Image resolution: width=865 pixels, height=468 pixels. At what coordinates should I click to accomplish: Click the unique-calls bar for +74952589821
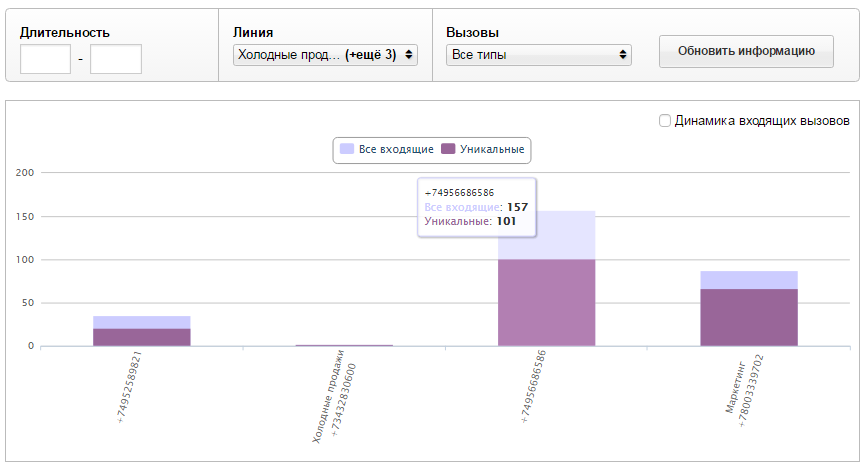point(142,337)
